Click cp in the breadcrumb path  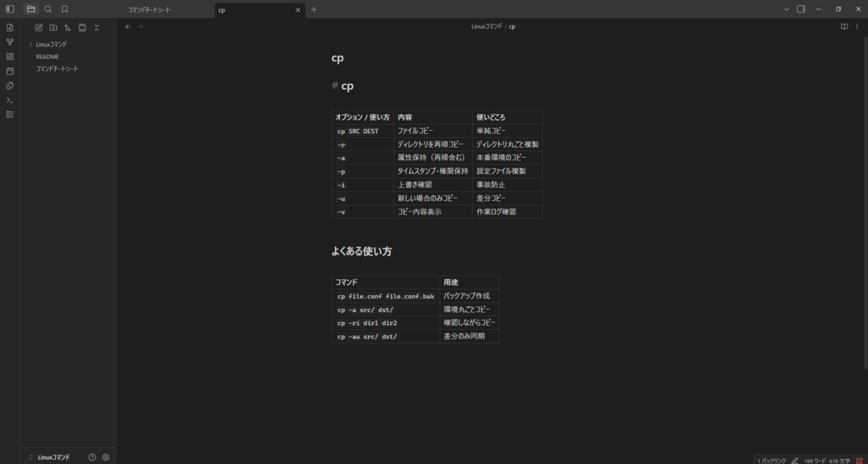click(512, 26)
